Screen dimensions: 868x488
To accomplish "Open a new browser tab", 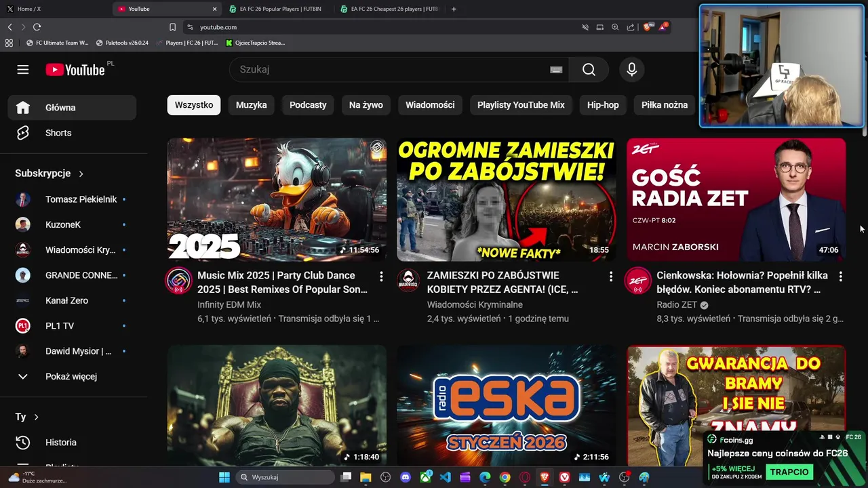I will click(454, 9).
